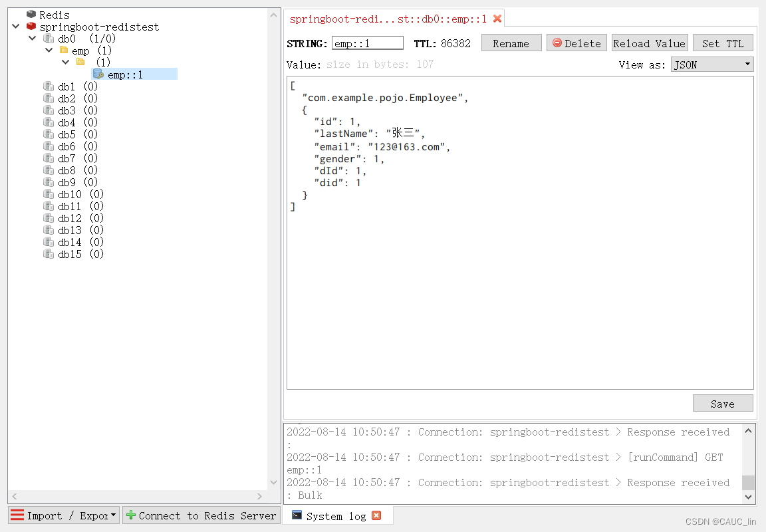
Task: Click the hamburger icon on Import / Export
Action: click(17, 515)
